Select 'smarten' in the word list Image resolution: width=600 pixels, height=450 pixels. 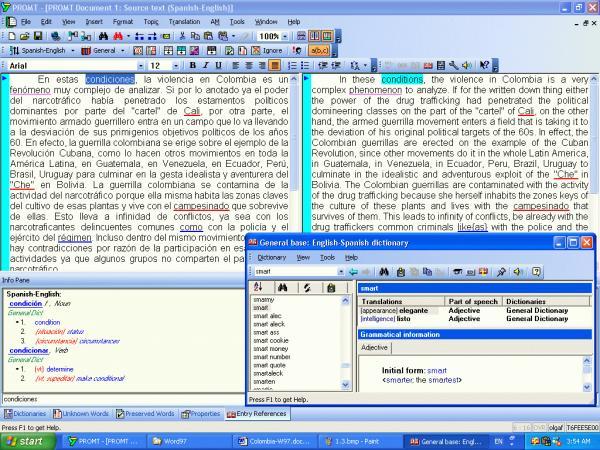(264, 382)
